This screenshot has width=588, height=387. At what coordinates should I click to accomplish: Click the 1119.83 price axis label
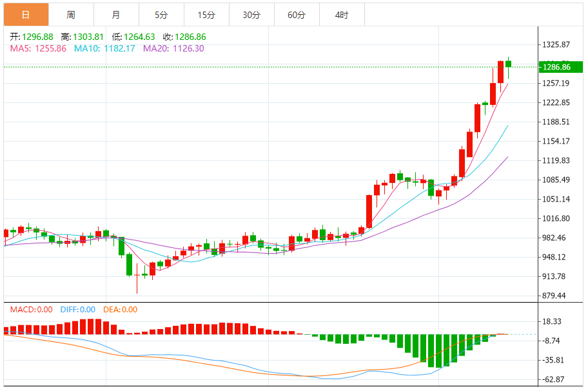pyautogui.click(x=556, y=160)
